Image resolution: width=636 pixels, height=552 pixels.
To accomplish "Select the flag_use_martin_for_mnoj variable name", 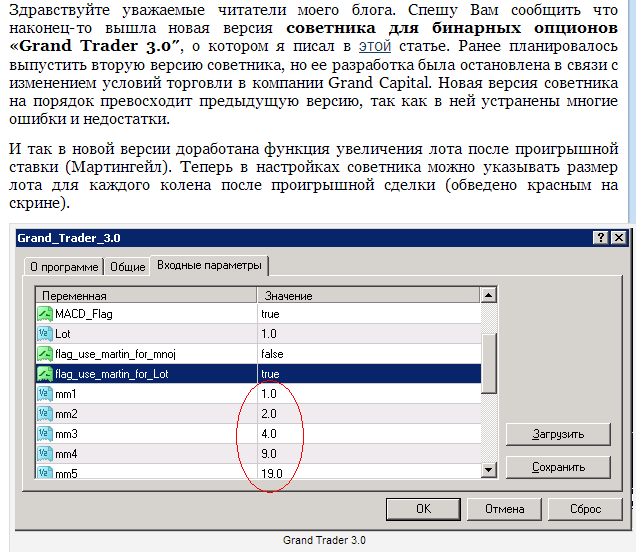I will pyautogui.click(x=115, y=354).
